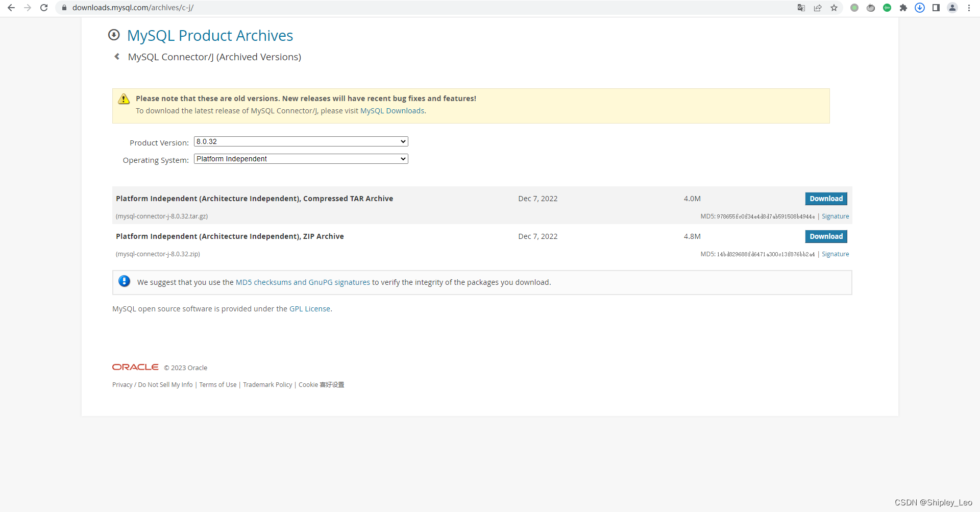Click the bright green extension icon
Screen dimensions: 980x512
[887, 8]
